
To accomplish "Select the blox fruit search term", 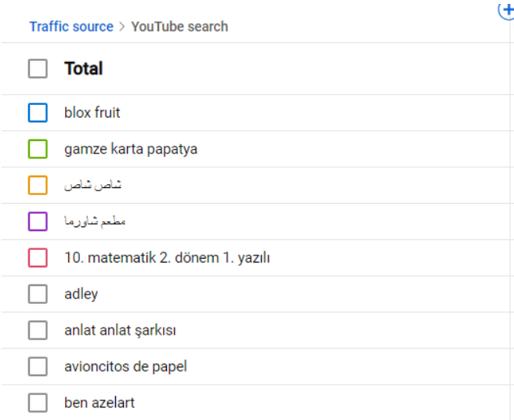I will pos(92,113).
